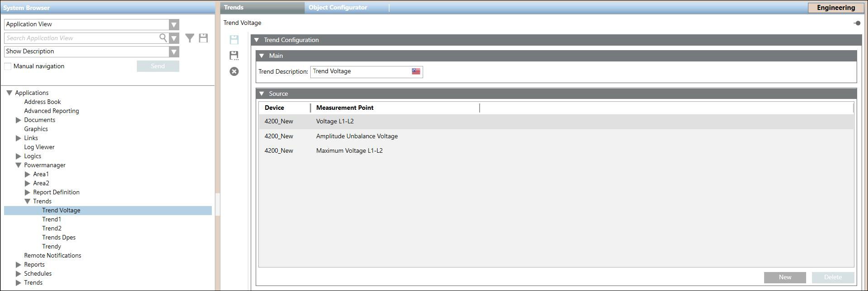Switch to the Object Configurator tab

(338, 8)
